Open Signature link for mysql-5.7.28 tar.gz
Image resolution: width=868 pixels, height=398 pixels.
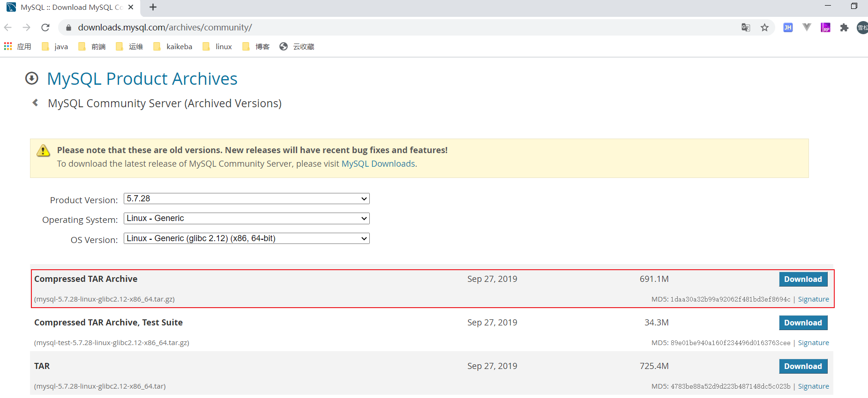814,299
